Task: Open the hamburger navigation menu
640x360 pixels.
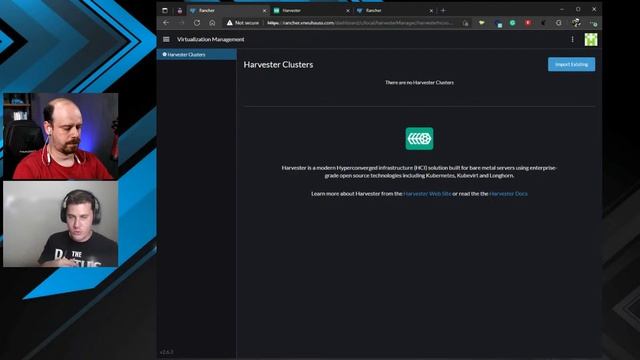Action: click(166, 39)
